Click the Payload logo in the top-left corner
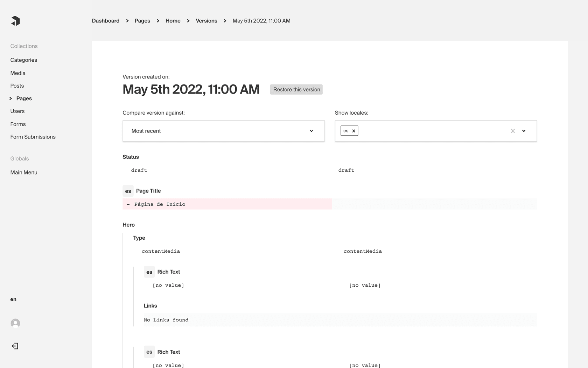Viewport: 588px width, 368px height. pyautogui.click(x=15, y=21)
